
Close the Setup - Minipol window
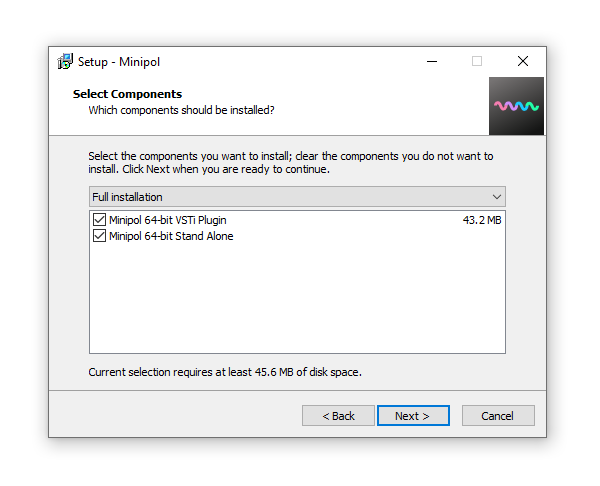(x=523, y=61)
